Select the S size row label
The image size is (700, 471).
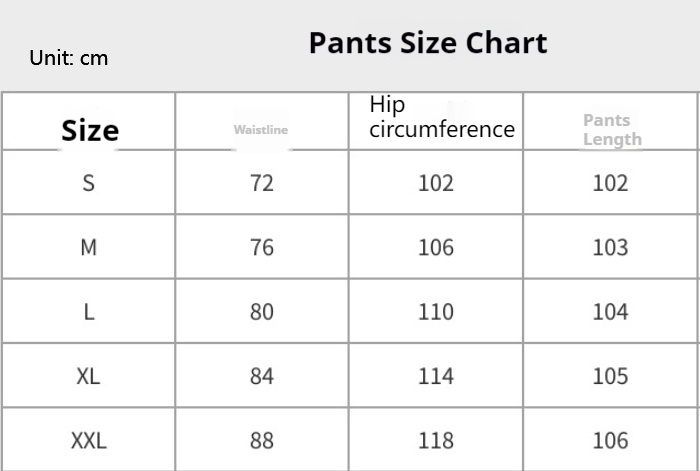pyautogui.click(x=89, y=183)
